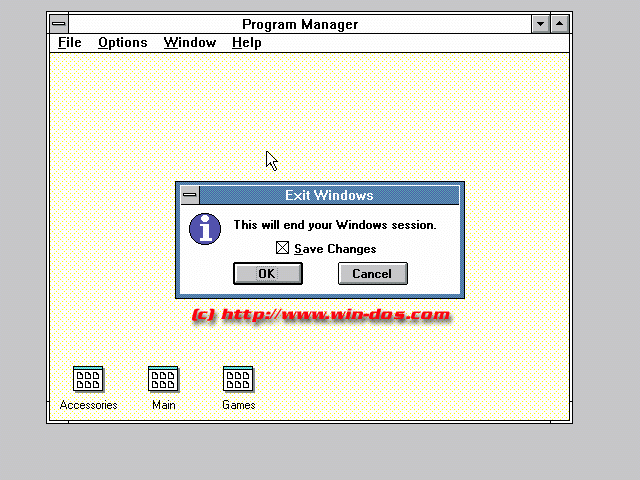Cancel the Exit Windows dialog
The image size is (640, 480).
click(x=372, y=273)
